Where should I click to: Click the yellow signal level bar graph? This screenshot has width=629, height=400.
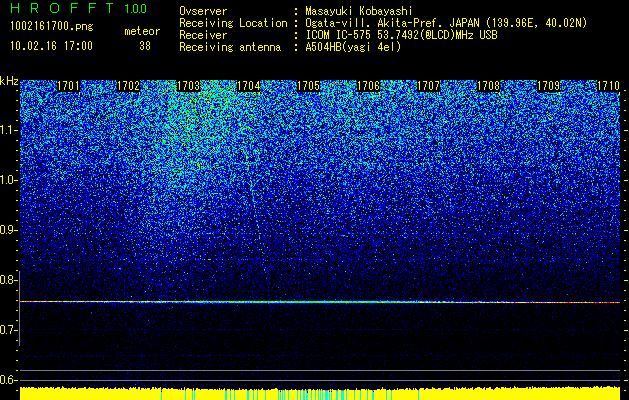[320, 394]
